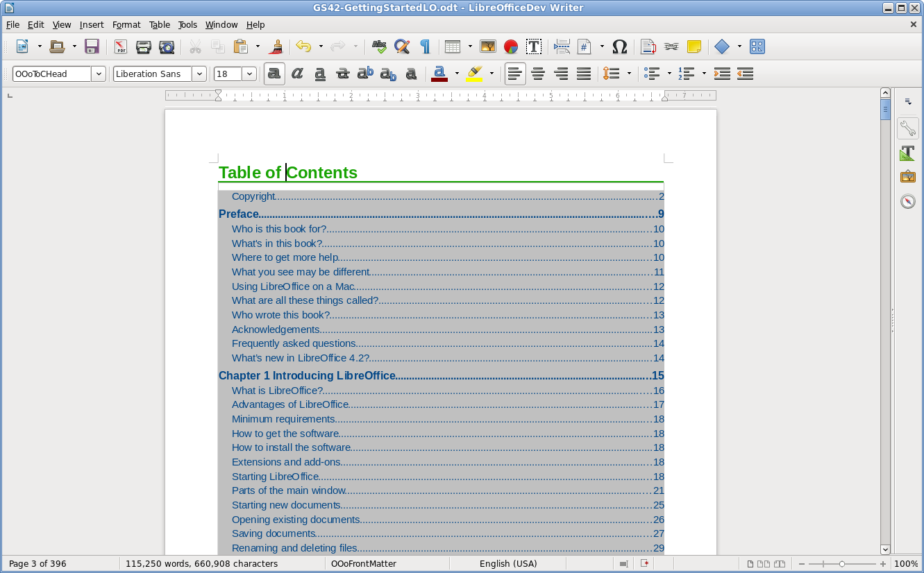This screenshot has height=573, width=924.
Task: Insert a chart from the toolbar
Action: (x=511, y=47)
